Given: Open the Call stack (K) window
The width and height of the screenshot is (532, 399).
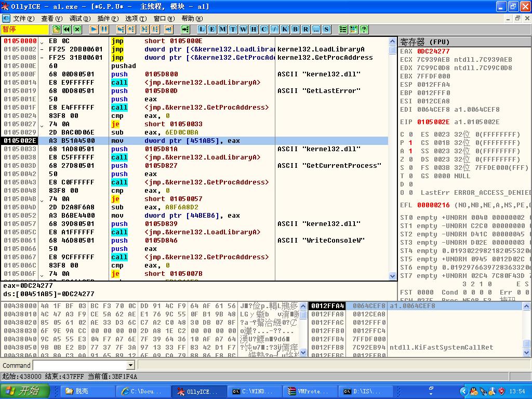Looking at the screenshot, I should tap(285, 30).
